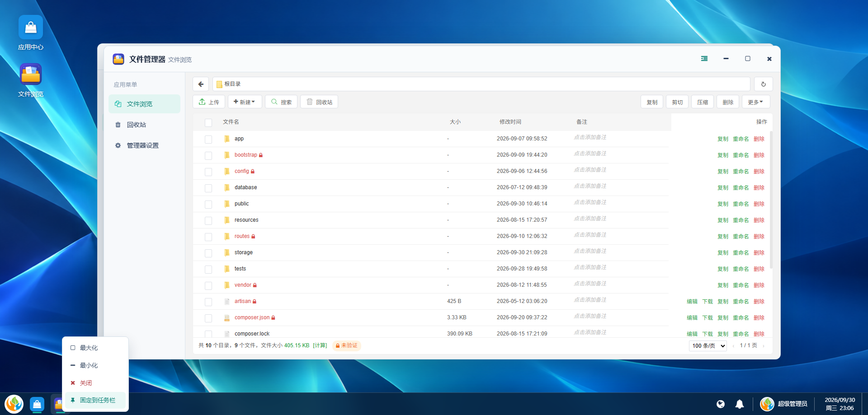The width and height of the screenshot is (868, 415).
Task: Click the artisan file icon
Action: [227, 301]
